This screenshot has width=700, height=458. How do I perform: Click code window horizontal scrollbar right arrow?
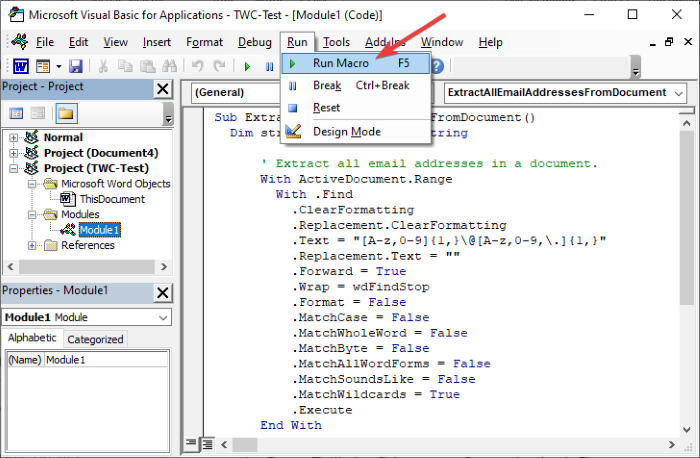[671, 445]
